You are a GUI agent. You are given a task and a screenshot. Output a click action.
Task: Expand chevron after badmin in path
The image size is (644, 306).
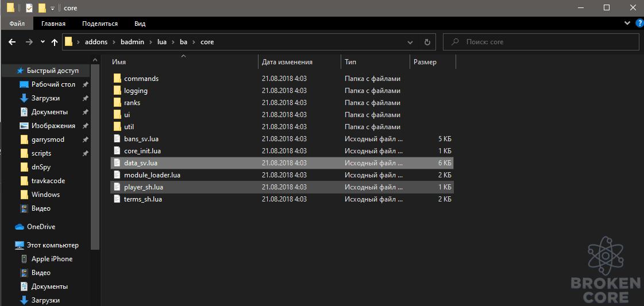coord(149,42)
